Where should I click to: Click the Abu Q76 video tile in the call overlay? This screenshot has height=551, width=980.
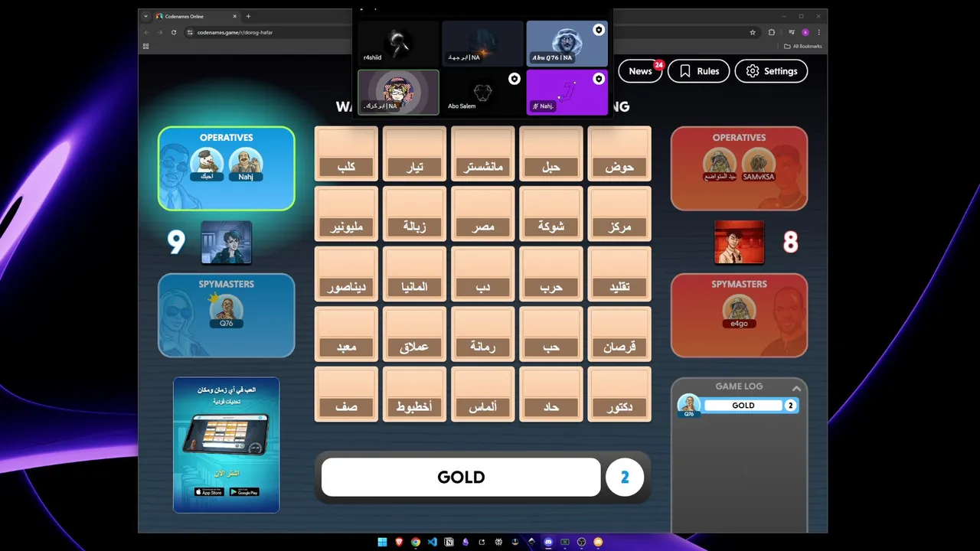pos(567,43)
